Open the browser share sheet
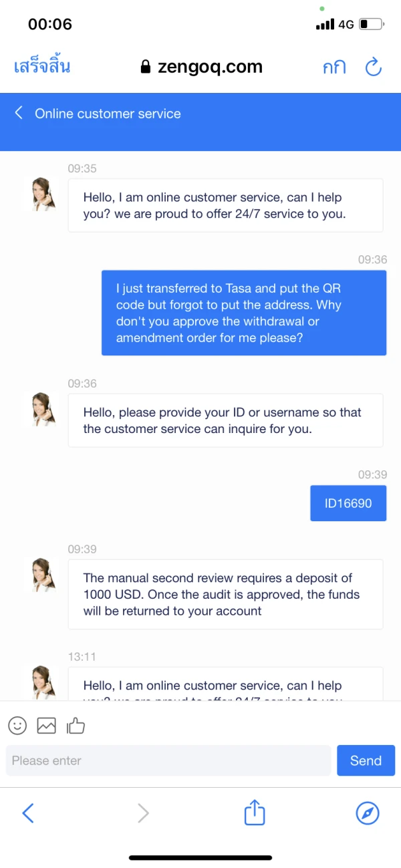 (x=255, y=813)
